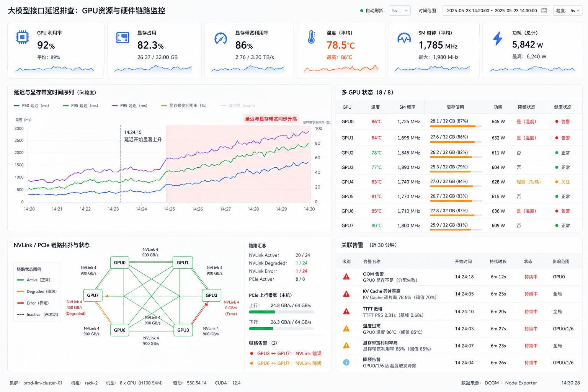Select the GPU6 node in topology

coord(120,330)
